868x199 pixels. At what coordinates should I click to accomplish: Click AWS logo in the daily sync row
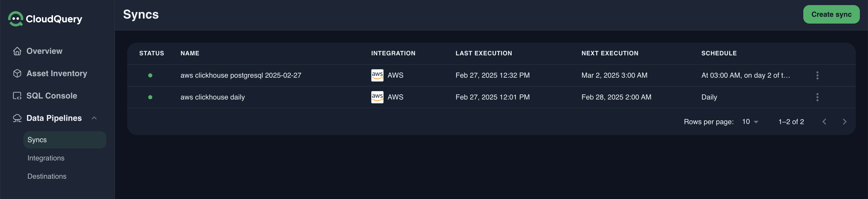click(377, 97)
